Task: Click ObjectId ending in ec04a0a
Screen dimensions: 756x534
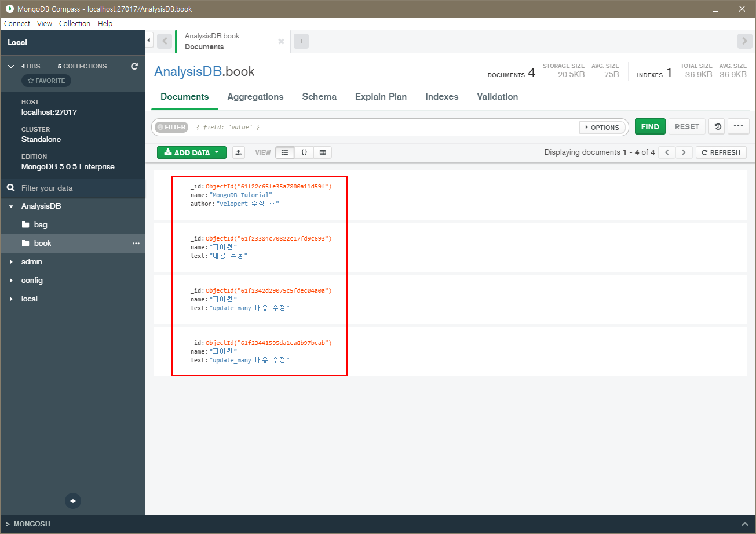Action: (269, 291)
